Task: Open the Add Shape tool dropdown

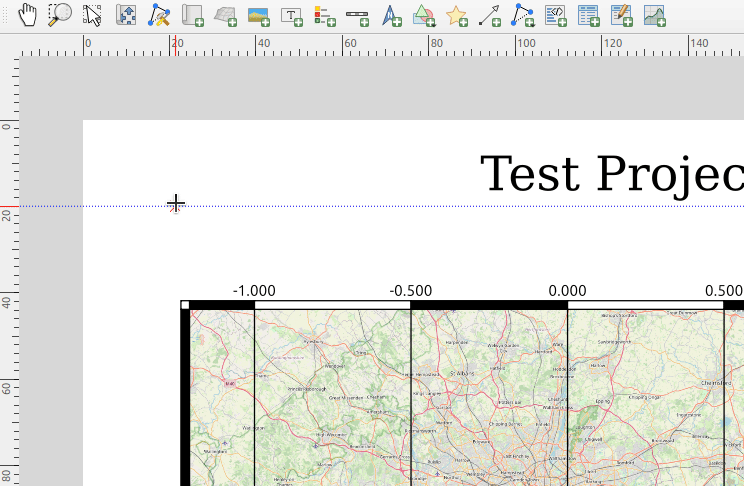Action: (424, 15)
